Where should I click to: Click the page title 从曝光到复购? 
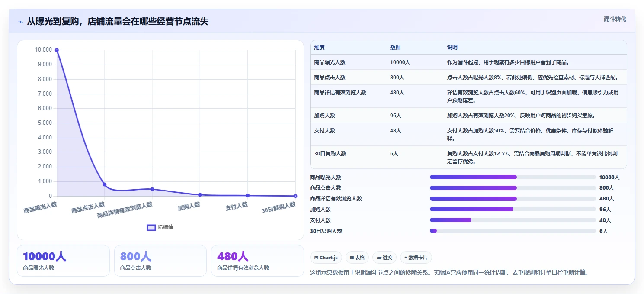pos(118,22)
